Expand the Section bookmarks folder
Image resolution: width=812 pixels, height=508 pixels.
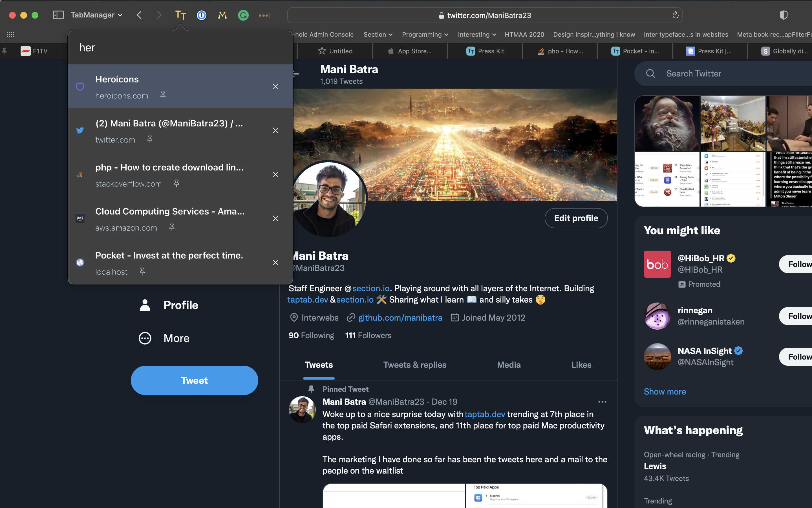coord(378,34)
